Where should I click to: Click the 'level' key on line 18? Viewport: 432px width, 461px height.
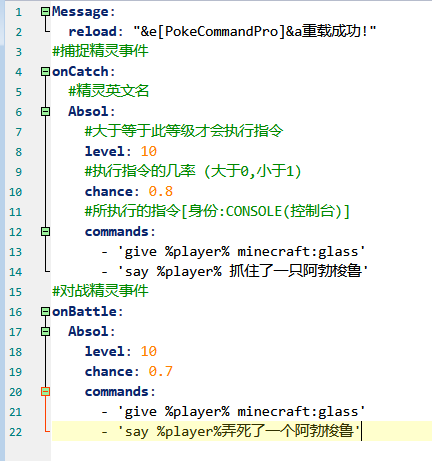pyautogui.click(x=104, y=351)
